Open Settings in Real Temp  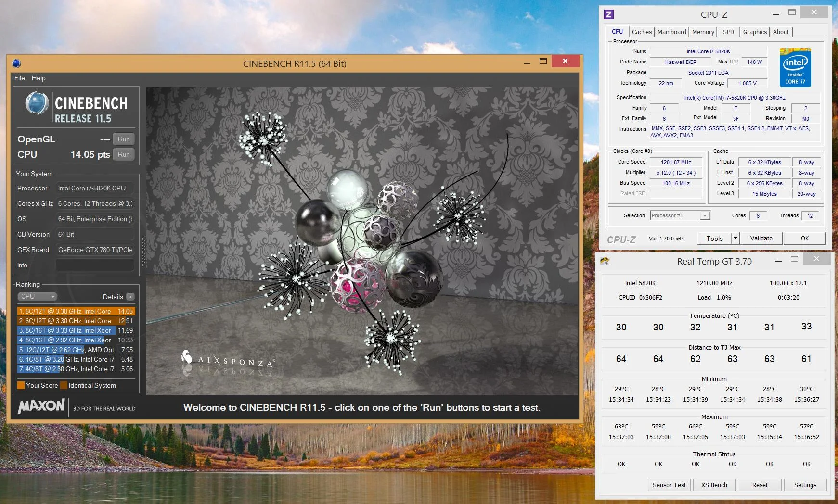[805, 485]
